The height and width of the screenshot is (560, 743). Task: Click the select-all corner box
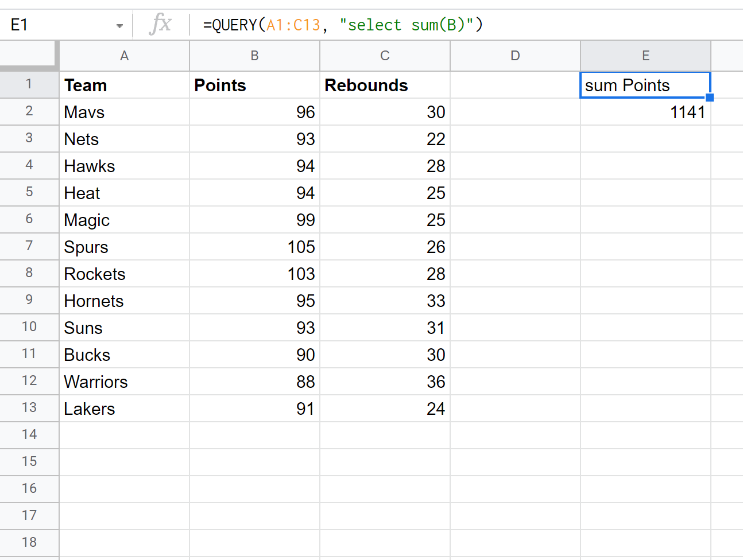[29, 56]
